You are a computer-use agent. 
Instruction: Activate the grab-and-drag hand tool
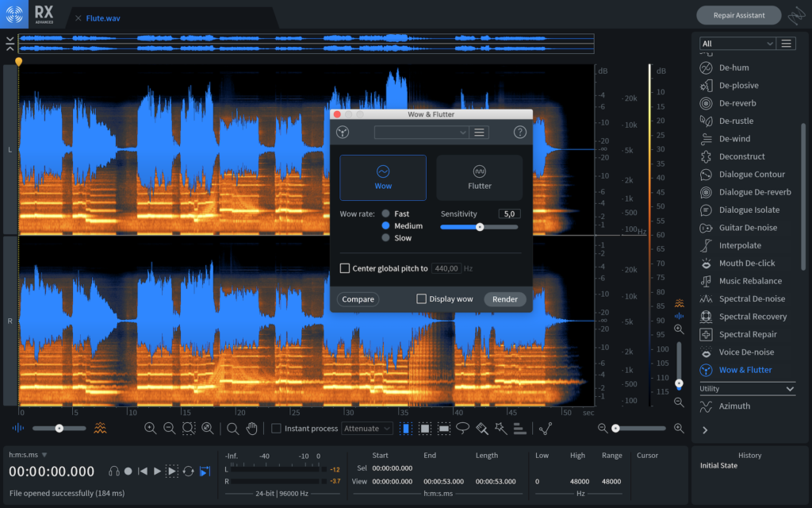[x=252, y=429]
